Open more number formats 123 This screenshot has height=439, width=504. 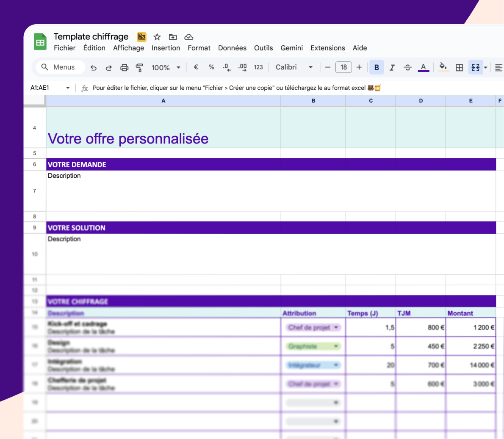click(x=258, y=67)
